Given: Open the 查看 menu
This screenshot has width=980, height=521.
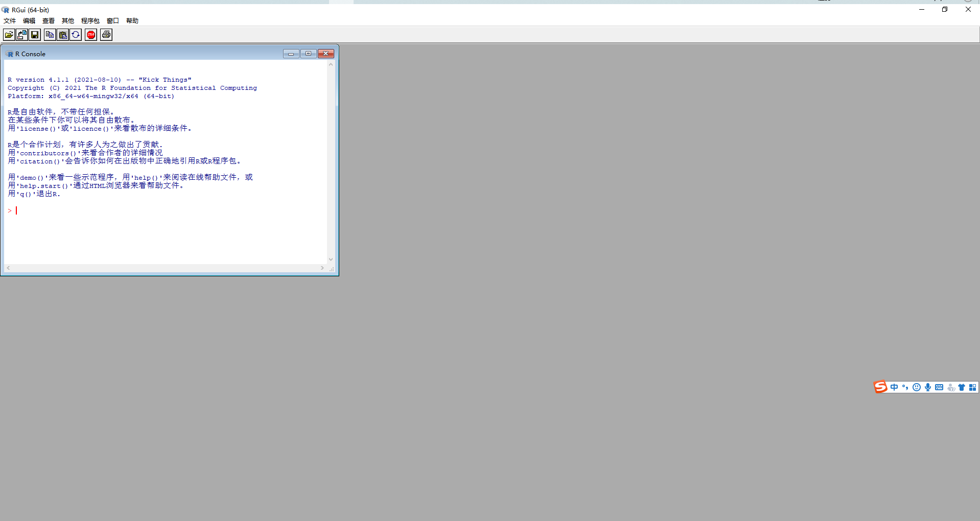Looking at the screenshot, I should [49, 21].
